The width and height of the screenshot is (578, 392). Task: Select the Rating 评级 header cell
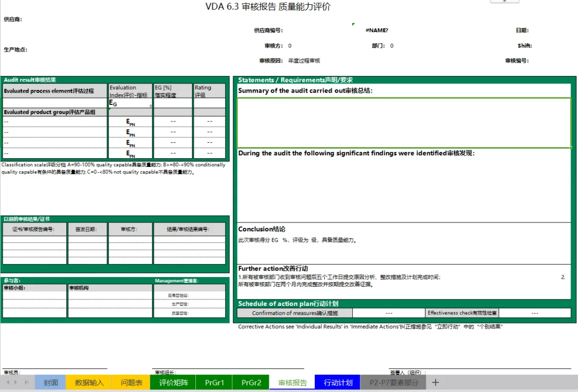(209, 90)
